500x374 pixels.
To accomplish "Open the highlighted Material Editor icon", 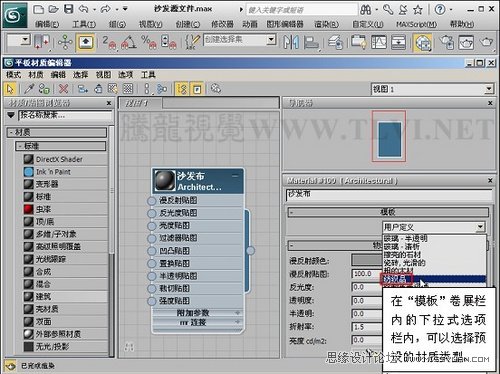I will [423, 43].
